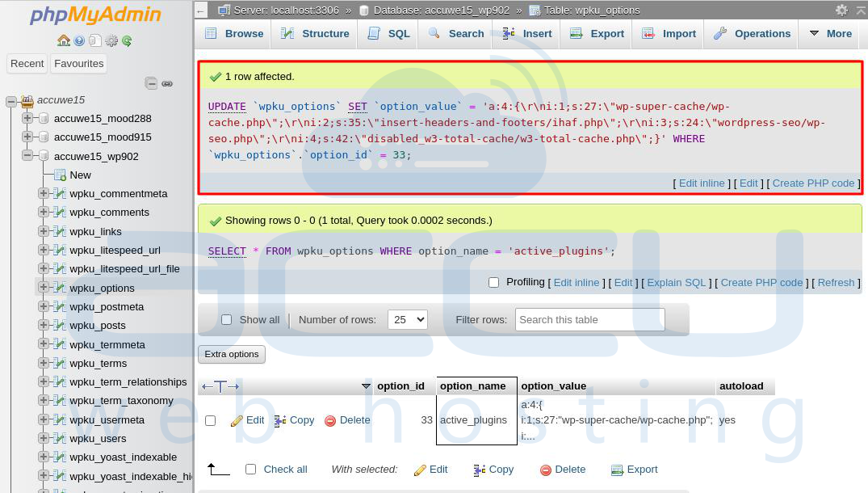Click the phpMyAdmin logo
868x493 pixels.
(x=95, y=15)
